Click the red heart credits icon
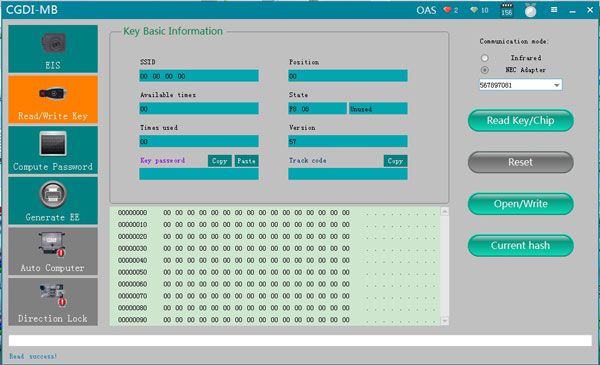Screen dimensions: 600x365 pos(447,10)
